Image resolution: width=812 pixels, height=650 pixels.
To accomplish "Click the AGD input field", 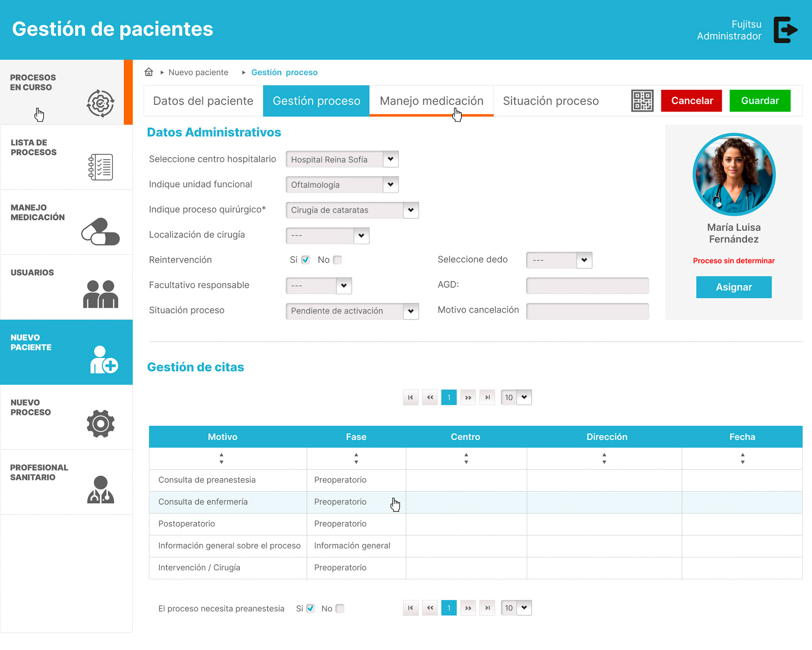I will point(587,286).
